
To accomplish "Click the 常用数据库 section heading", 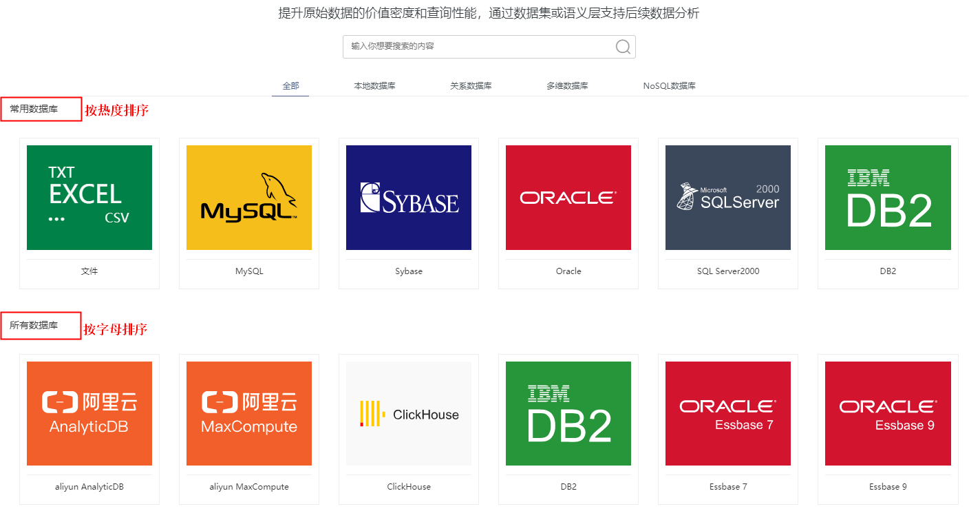I will 34,109.
